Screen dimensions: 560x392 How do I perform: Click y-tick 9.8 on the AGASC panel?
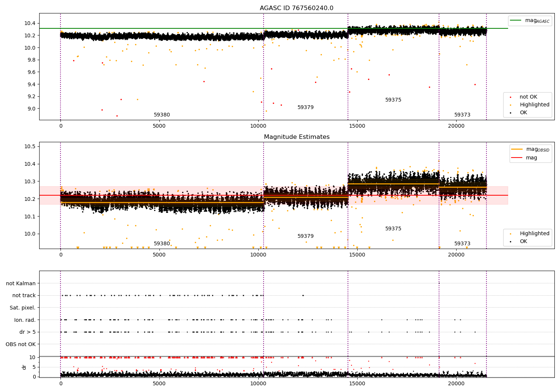31,60
